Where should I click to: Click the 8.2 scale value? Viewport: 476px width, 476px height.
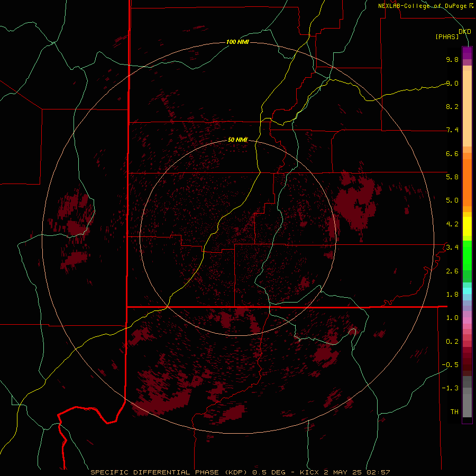[x=452, y=106]
